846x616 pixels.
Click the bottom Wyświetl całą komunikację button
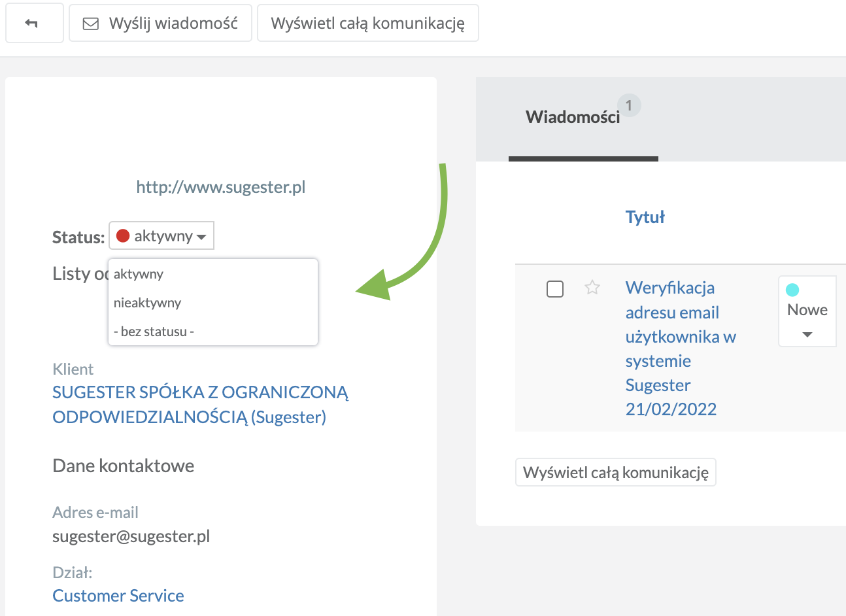click(x=615, y=471)
